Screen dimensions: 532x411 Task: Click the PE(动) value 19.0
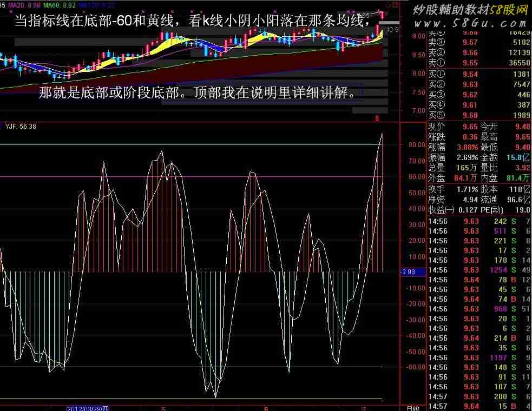pos(522,210)
